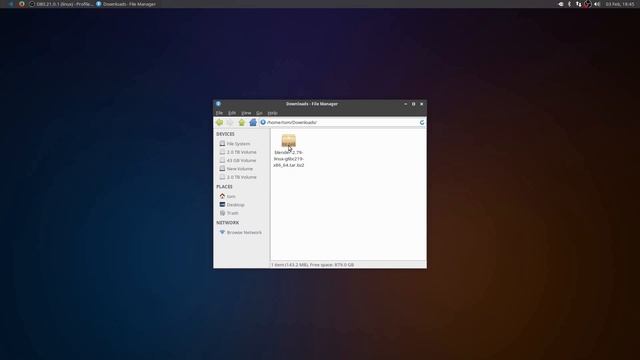The image size is (640, 360).
Task: Open the Go menu
Action: [259, 113]
